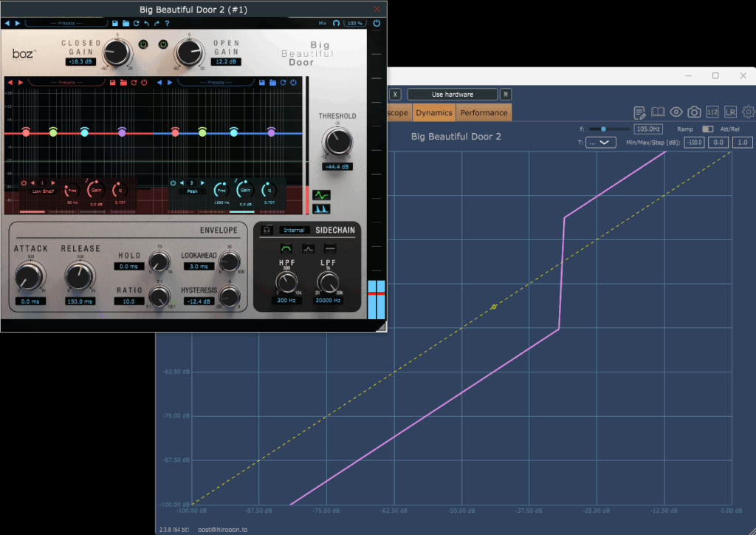Open the main preset folder icon
This screenshot has height=535, width=756.
tap(126, 23)
